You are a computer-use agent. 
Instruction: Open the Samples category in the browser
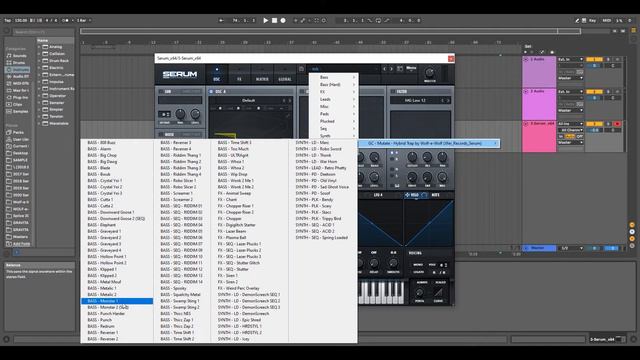20,111
